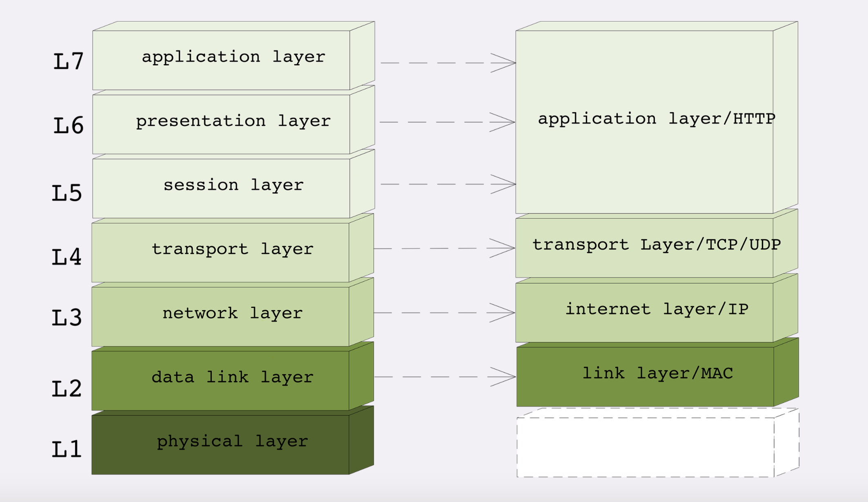Viewport: 868px width, 502px height.
Task: Select the empty dashed-outline box
Action: pos(645,447)
